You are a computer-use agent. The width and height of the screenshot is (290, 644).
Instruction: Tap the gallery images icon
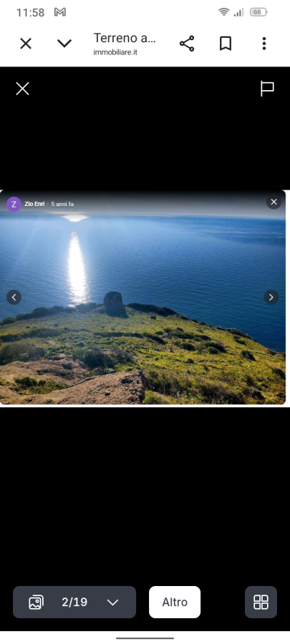pos(36,602)
